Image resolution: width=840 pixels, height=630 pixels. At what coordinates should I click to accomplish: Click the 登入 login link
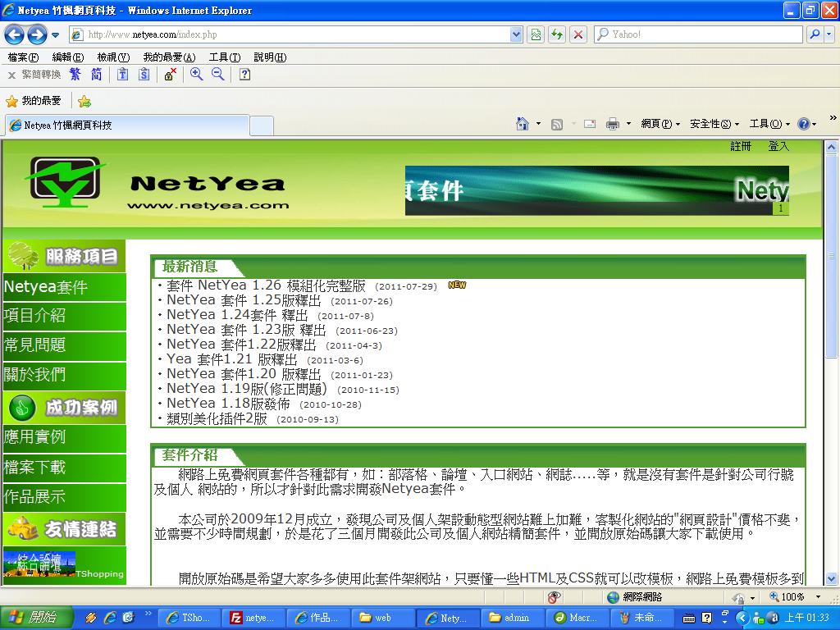tap(778, 146)
